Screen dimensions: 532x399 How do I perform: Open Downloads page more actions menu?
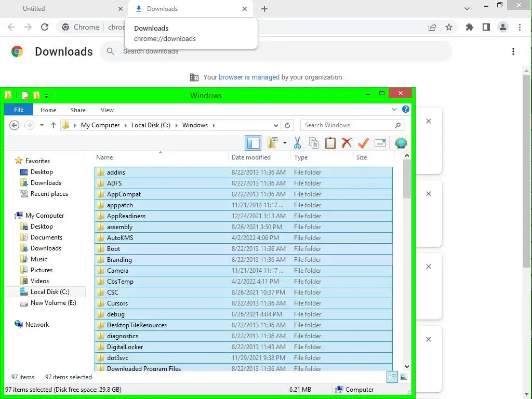click(x=513, y=51)
